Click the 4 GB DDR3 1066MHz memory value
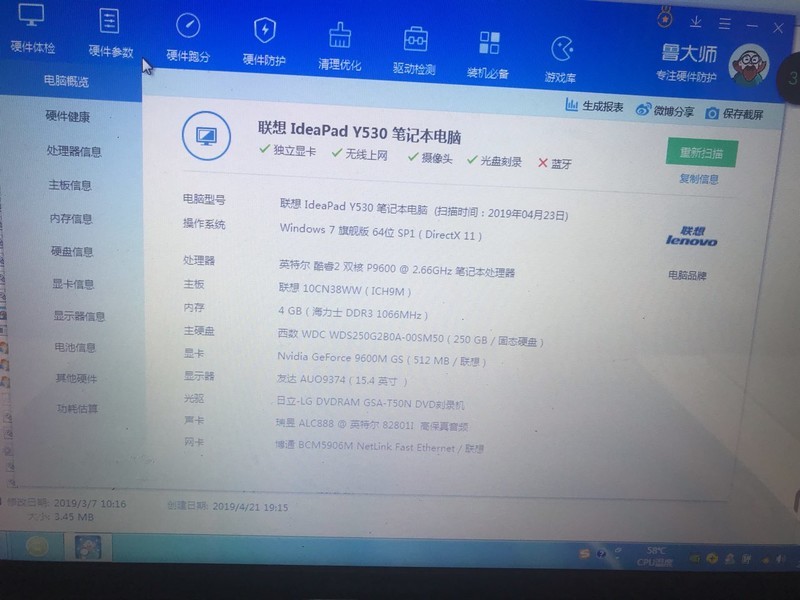The height and width of the screenshot is (600, 800). pos(353,312)
